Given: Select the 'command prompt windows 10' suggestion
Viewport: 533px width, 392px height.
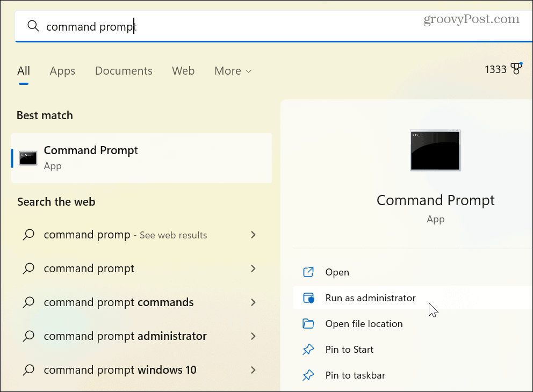Looking at the screenshot, I should [120, 370].
